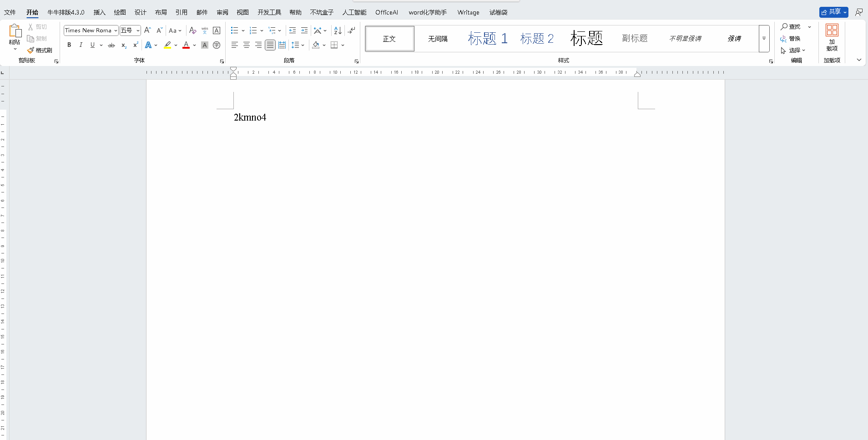
Task: Click the 共享 (Share) button
Action: pyautogui.click(x=834, y=12)
